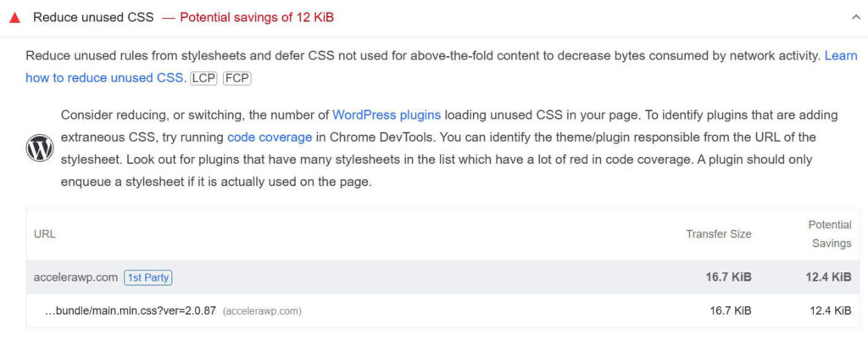This screenshot has width=868, height=341.
Task: Click the FCP metric badge
Action: point(236,78)
